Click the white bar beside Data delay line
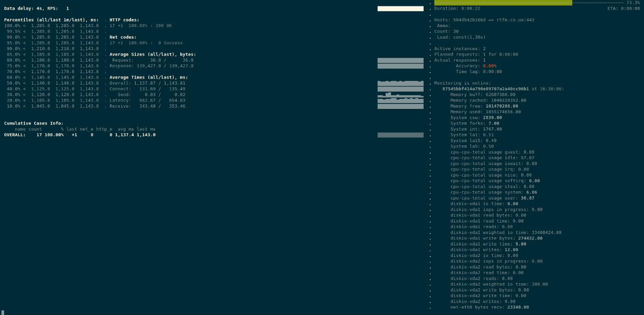Viewport: 644px width, 315px height. coord(400,8)
